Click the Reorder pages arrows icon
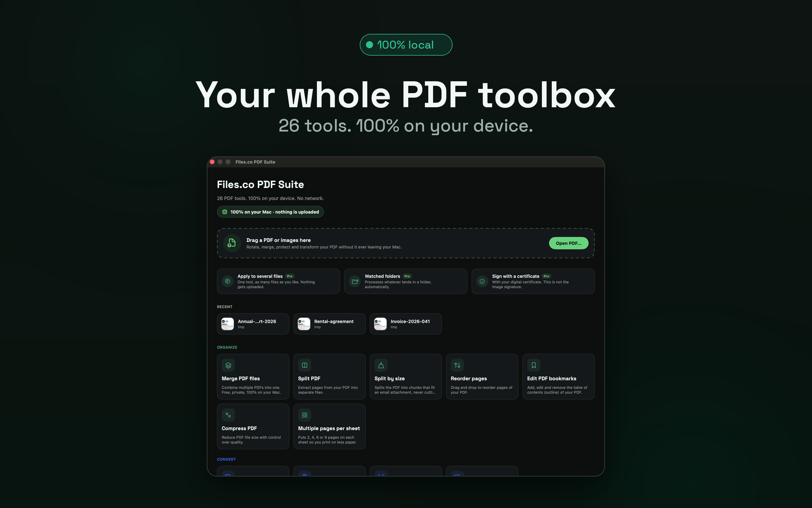Image resolution: width=812 pixels, height=508 pixels. [x=457, y=365]
